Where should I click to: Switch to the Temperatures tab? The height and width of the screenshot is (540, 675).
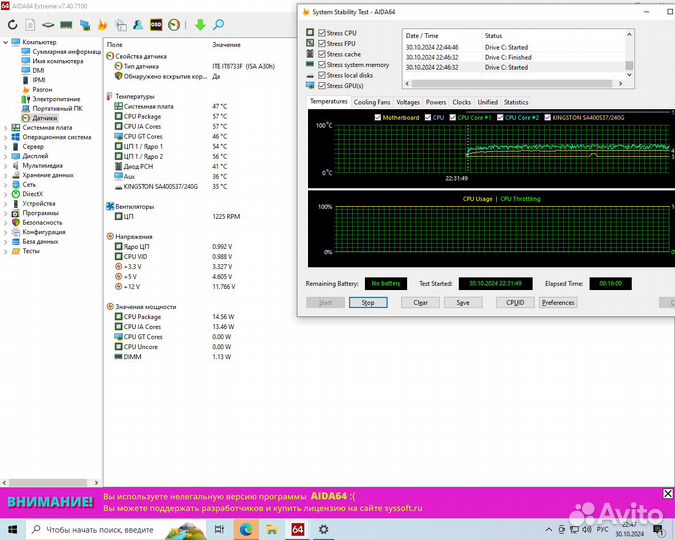pos(328,101)
